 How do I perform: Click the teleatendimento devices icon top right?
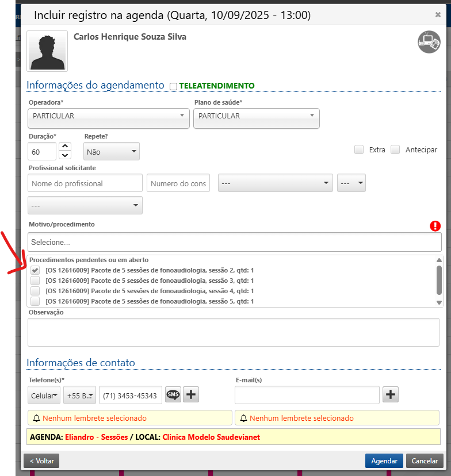coord(429,42)
